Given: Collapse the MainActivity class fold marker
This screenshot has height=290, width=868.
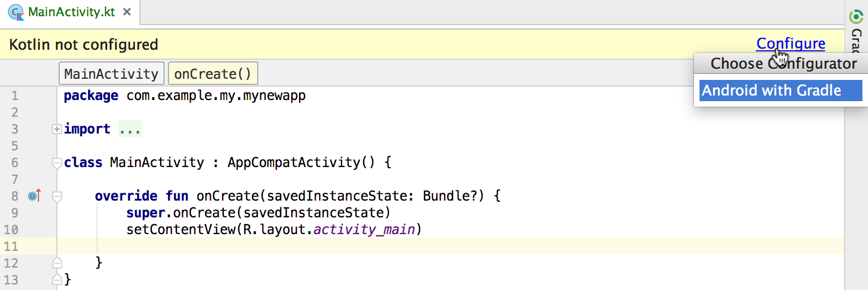Looking at the screenshot, I should click(56, 163).
